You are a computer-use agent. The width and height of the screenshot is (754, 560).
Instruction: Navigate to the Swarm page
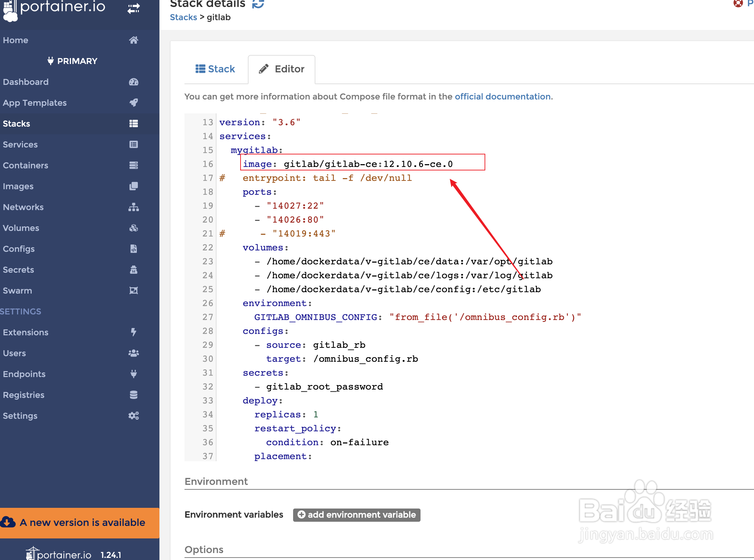click(x=17, y=290)
